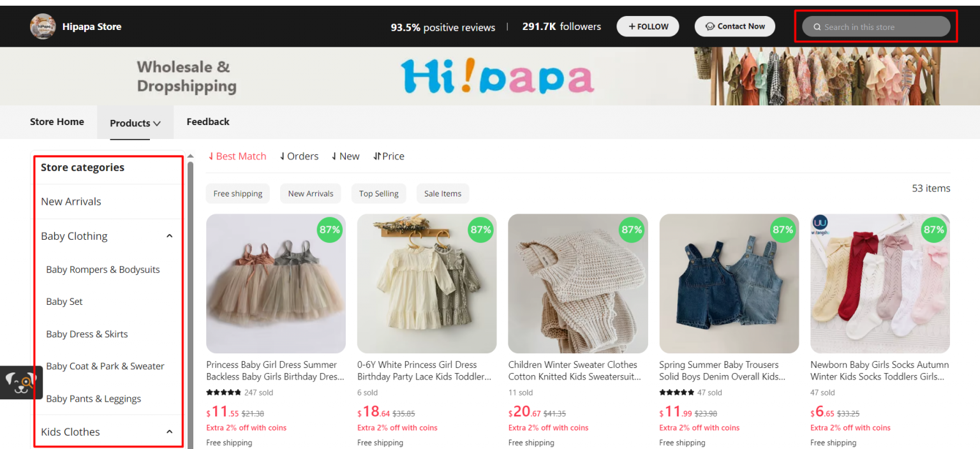Switch to the Feedback tab
Image resolution: width=980 pixels, height=449 pixels.
click(x=207, y=122)
